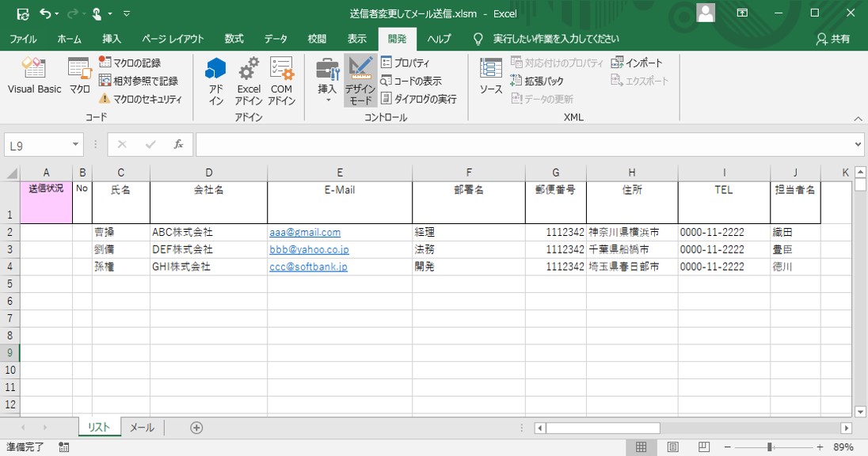Toggle touch/mouse mode icon
The width and height of the screenshot is (868, 456).
[97, 13]
